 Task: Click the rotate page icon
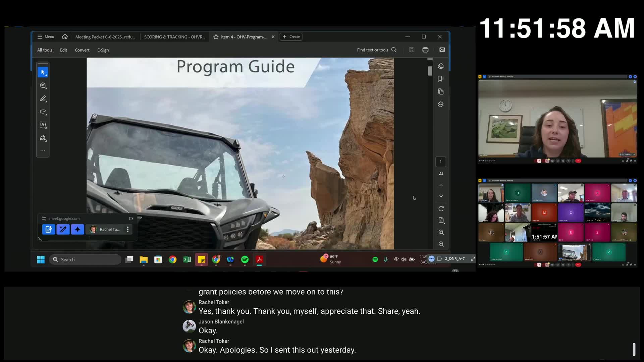pos(441,209)
